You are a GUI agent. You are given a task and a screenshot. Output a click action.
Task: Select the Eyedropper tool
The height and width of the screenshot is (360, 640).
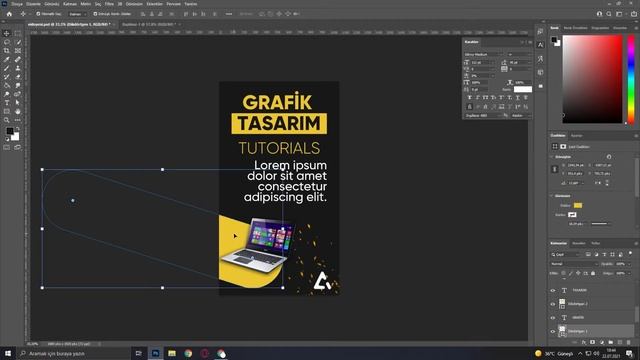pos(7,60)
